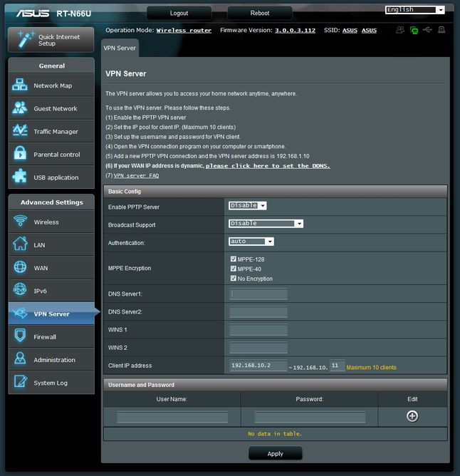
Task: Click the User Name input field
Action: tap(172, 417)
